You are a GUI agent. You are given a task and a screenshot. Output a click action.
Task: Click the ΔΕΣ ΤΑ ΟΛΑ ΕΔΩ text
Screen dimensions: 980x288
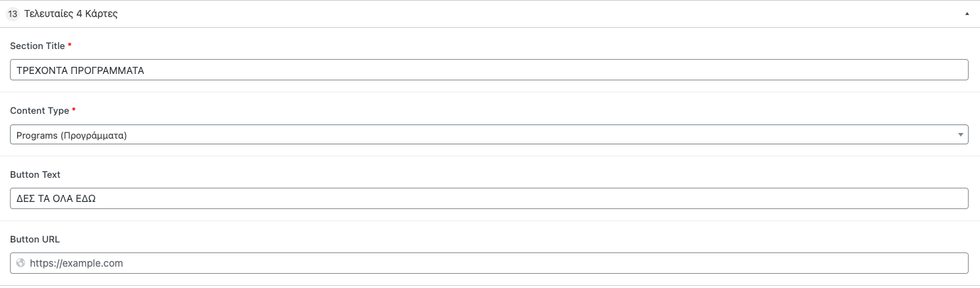[56, 199]
